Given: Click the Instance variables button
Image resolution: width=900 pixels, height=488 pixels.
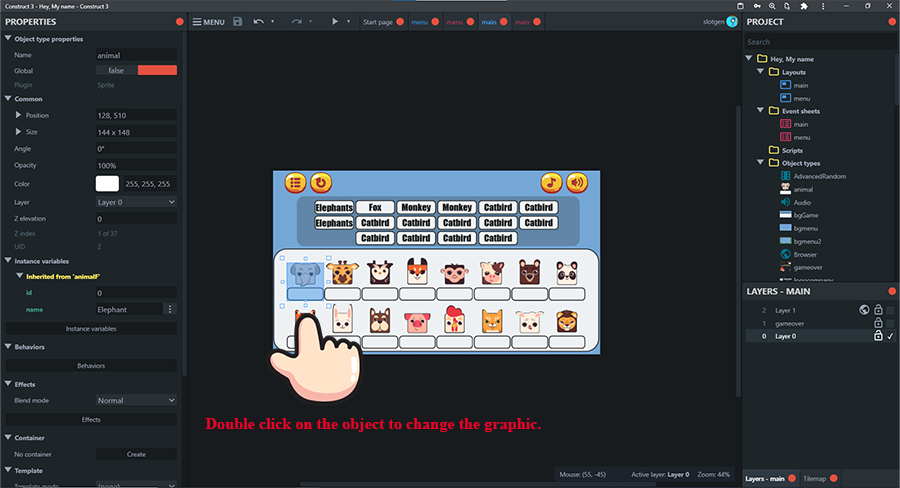Looking at the screenshot, I should pyautogui.click(x=91, y=328).
